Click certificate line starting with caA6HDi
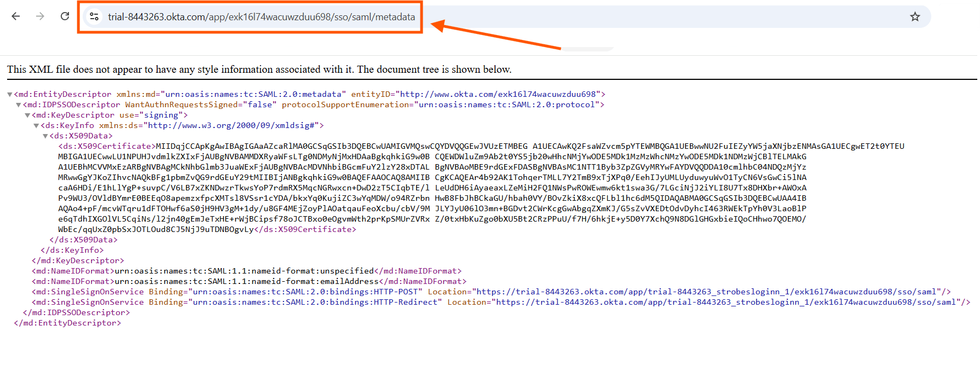 [433, 188]
